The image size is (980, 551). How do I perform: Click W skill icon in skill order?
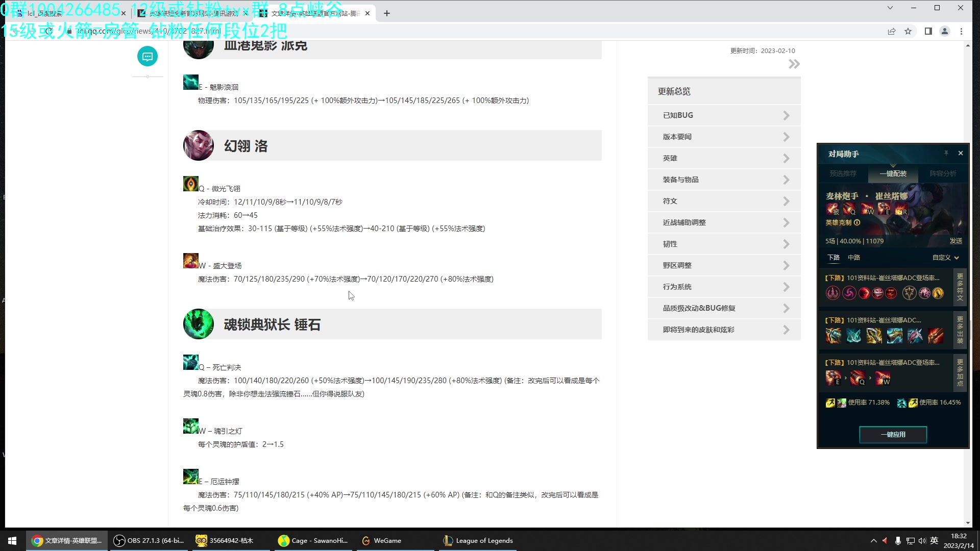pyautogui.click(x=883, y=378)
